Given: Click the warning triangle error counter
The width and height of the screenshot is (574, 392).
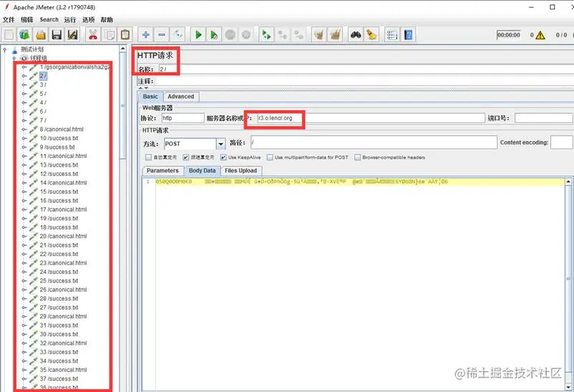Looking at the screenshot, I should 540,36.
